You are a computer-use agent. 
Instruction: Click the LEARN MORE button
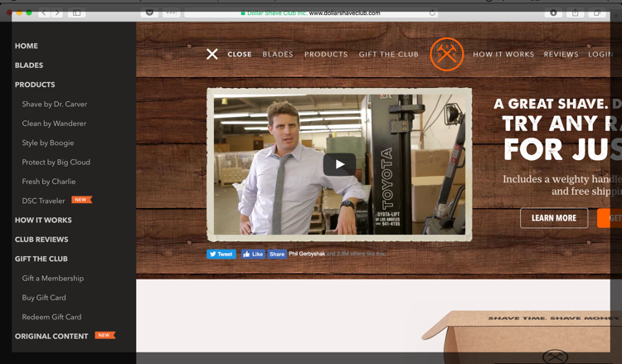(554, 218)
